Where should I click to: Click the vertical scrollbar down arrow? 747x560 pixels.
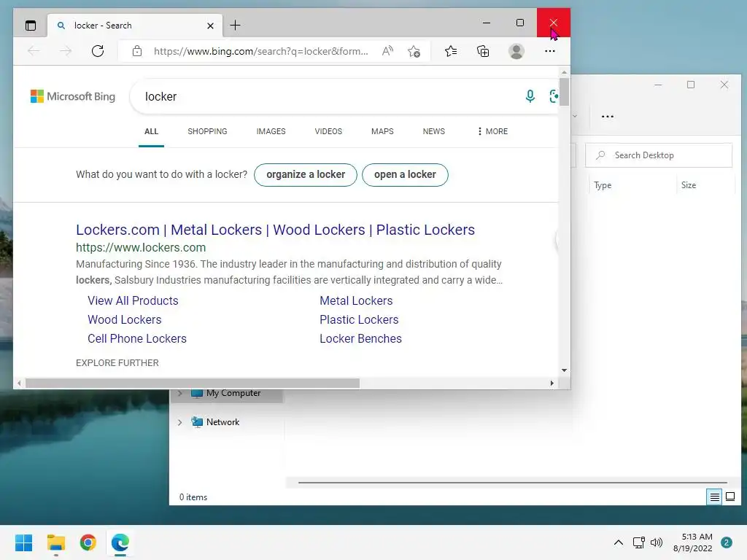[564, 370]
